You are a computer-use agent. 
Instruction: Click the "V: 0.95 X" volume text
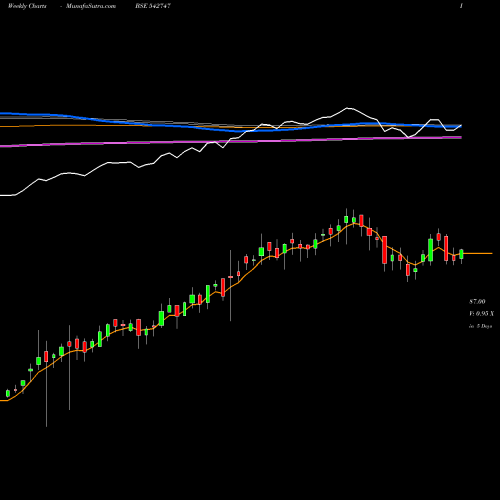[481, 314]
